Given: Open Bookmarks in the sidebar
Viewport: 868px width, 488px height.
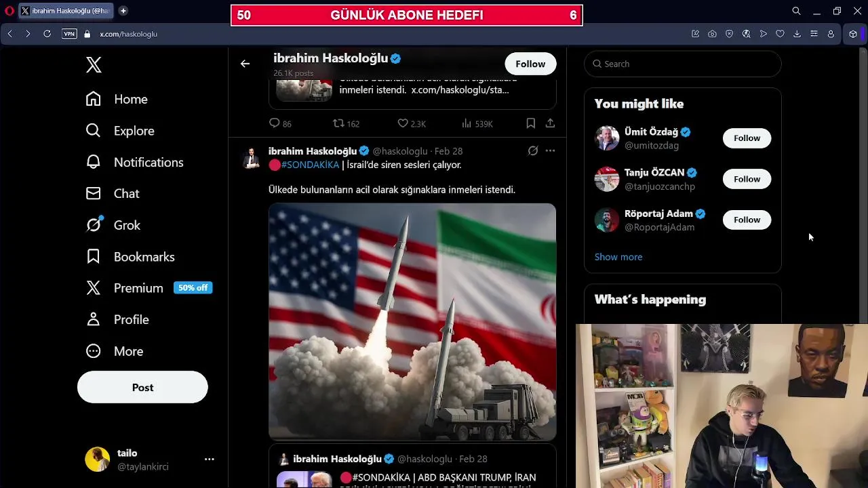Looking at the screenshot, I should [x=130, y=256].
